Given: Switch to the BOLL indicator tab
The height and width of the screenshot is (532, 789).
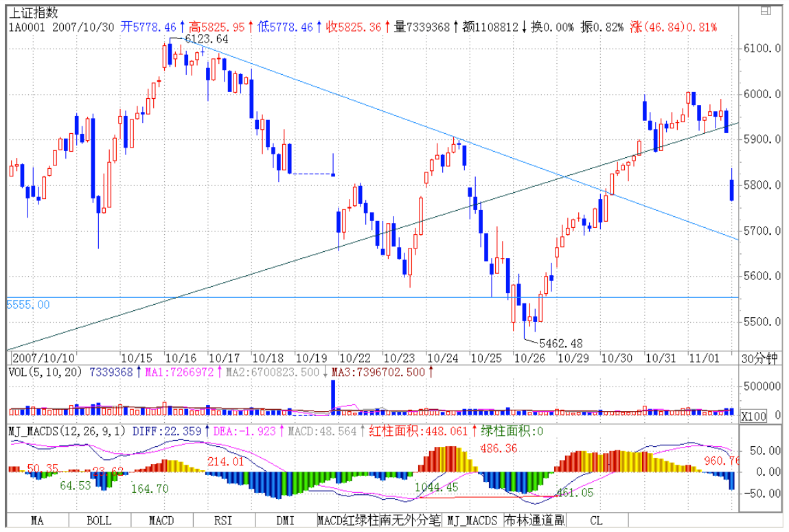Looking at the screenshot, I should pyautogui.click(x=99, y=520).
